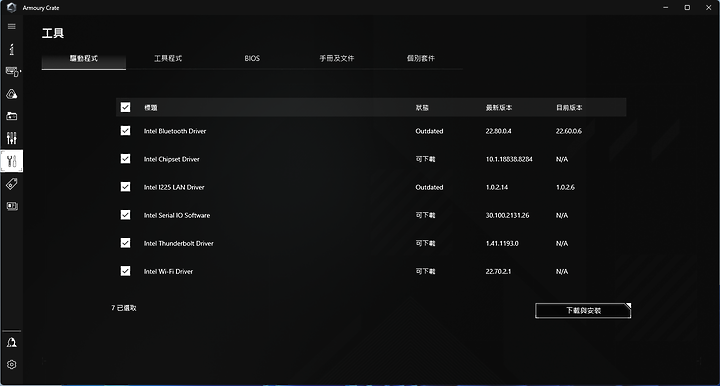
Task: Click the current version 1.0.2.6
Action: pos(565,187)
